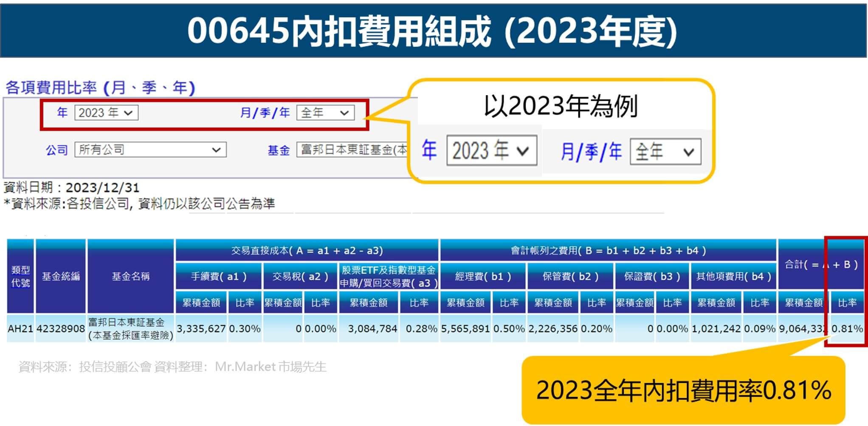
Task: Click the 00645內扣費用組成 (2023年度) title banner
Action: [x=433, y=31]
